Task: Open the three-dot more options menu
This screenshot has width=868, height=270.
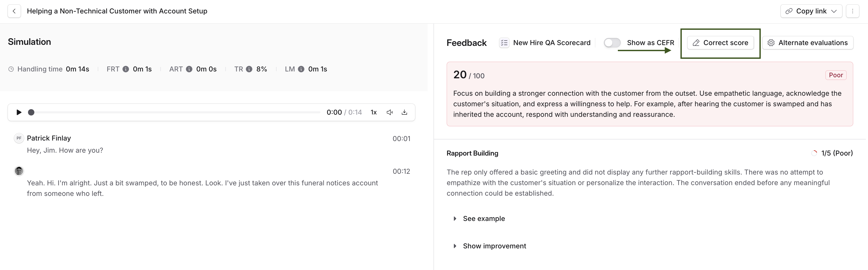Action: pos(852,11)
